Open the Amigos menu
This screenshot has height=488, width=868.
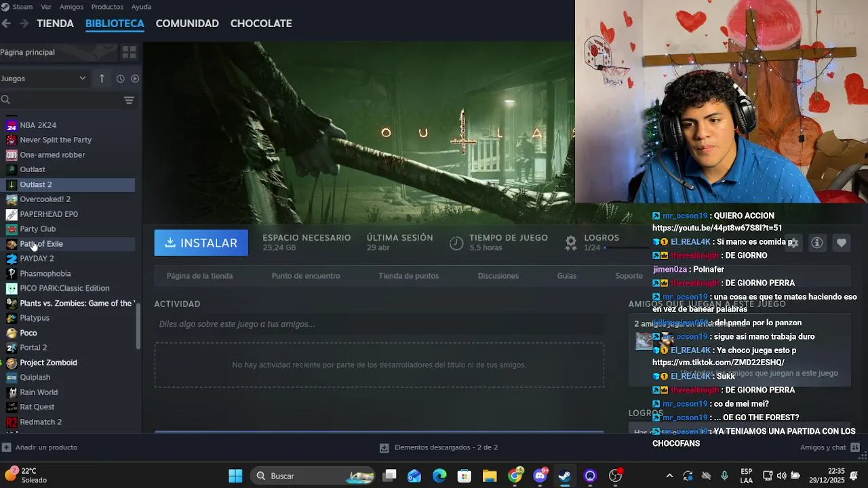point(71,7)
